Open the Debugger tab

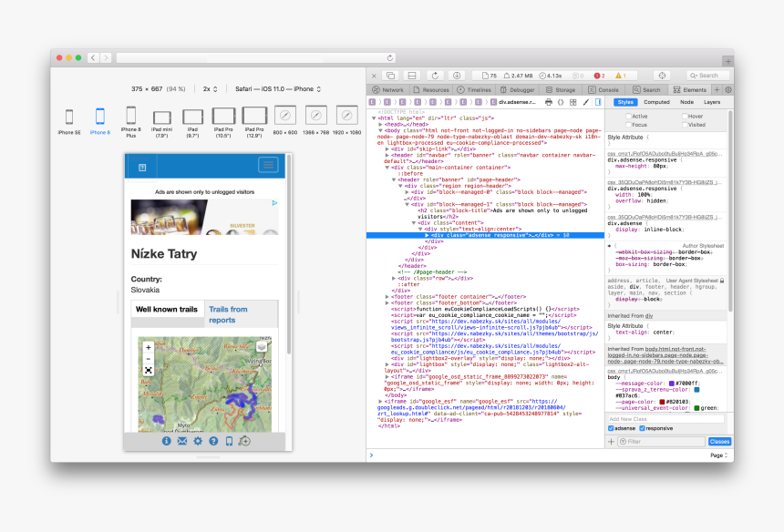click(518, 90)
